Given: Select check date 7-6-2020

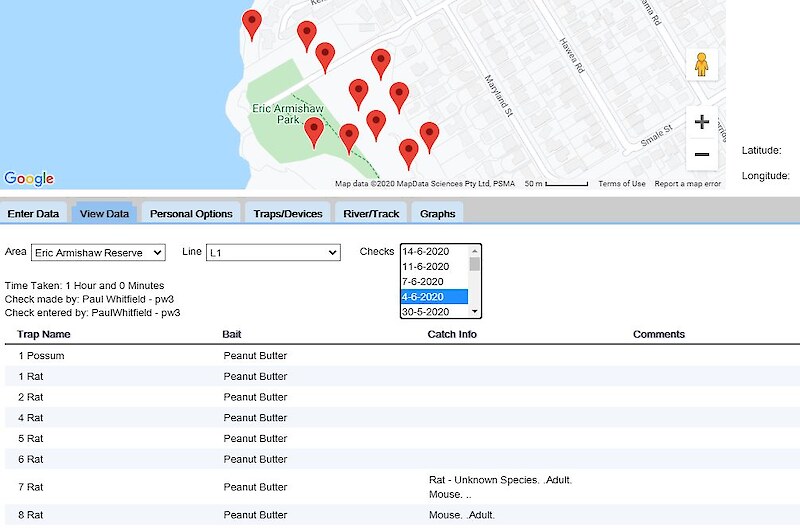Looking at the screenshot, I should [434, 282].
